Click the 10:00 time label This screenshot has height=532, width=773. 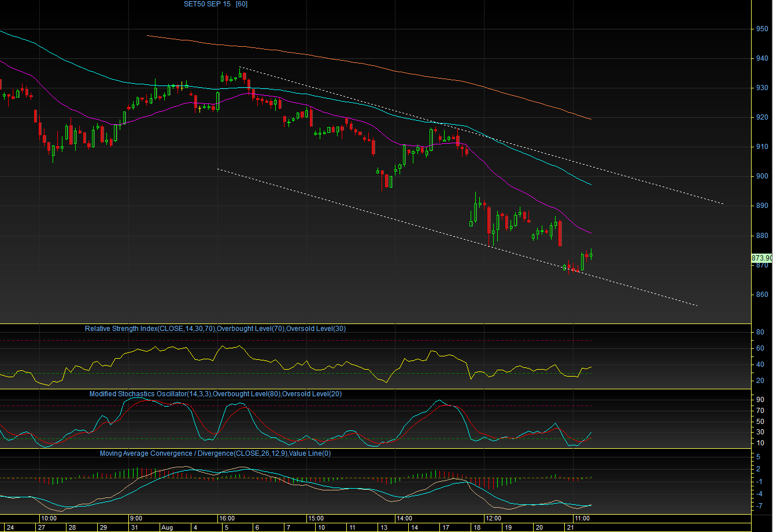coord(48,518)
